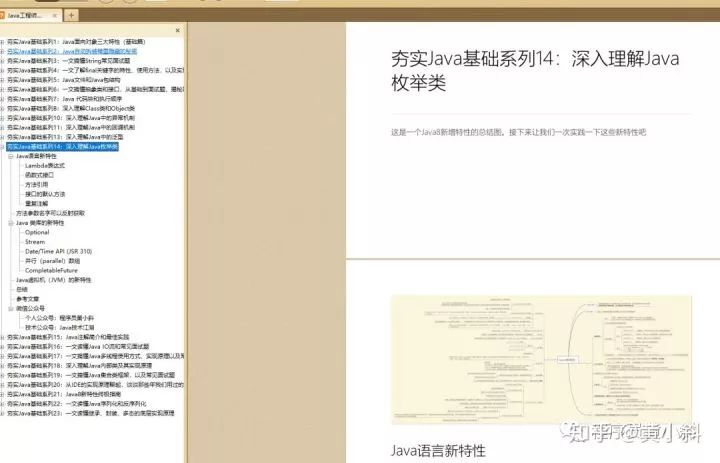Open bookmark 夯实Java基础系列18: Java内部类

pyautogui.click(x=79, y=366)
